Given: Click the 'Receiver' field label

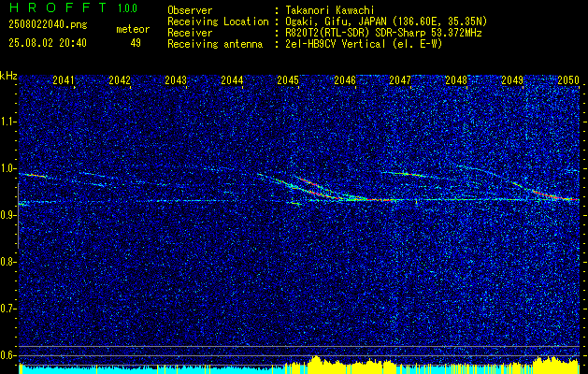Looking at the screenshot, I should click(x=190, y=33).
